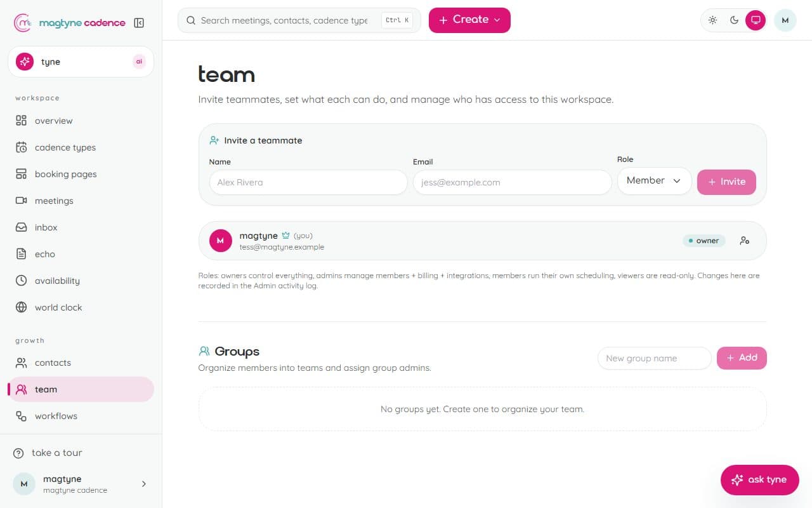Open the ask tyne floating button
812x508 pixels.
760,480
